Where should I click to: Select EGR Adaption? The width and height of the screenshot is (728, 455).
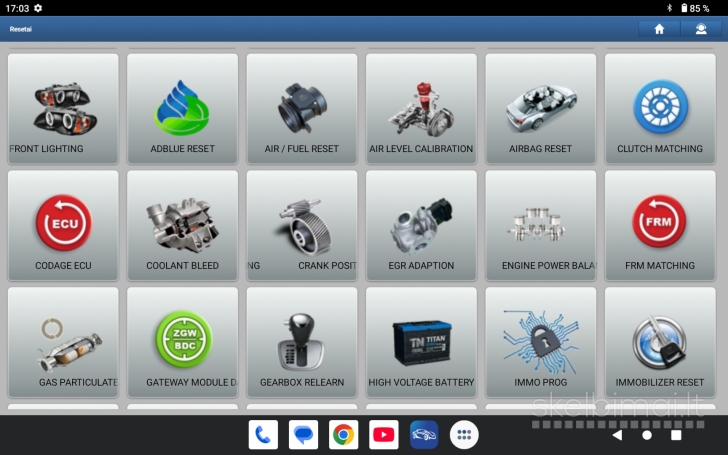(421, 226)
